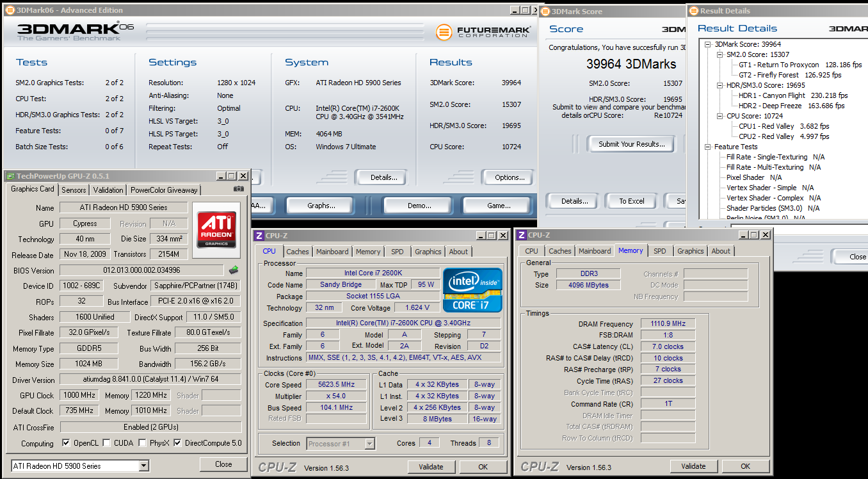Close the GPU-Z window using Close button

(x=223, y=464)
